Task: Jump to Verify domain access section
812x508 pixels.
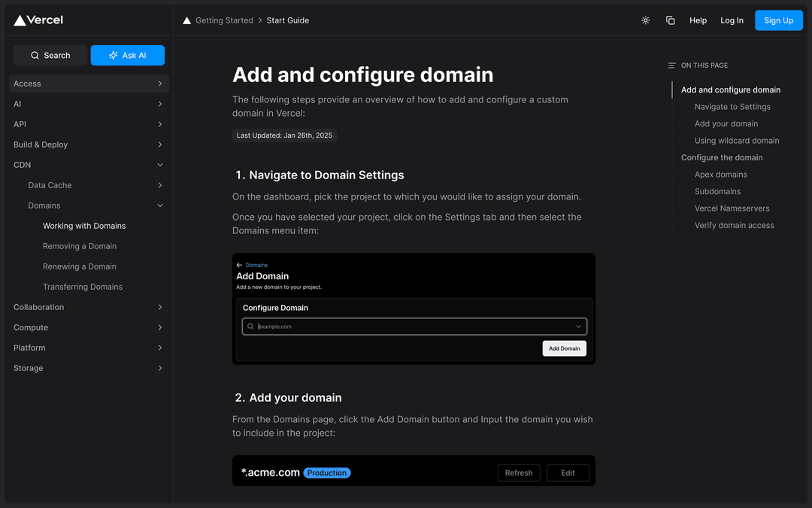Action: [735, 225]
